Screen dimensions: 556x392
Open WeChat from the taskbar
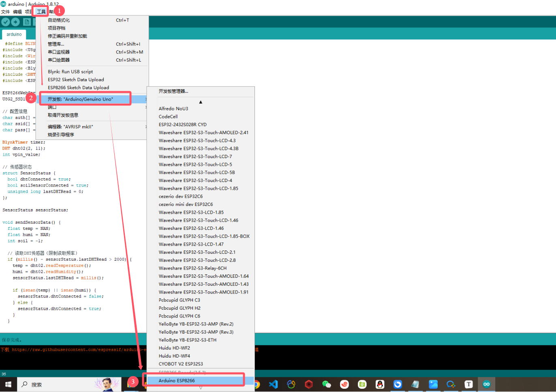point(327,384)
